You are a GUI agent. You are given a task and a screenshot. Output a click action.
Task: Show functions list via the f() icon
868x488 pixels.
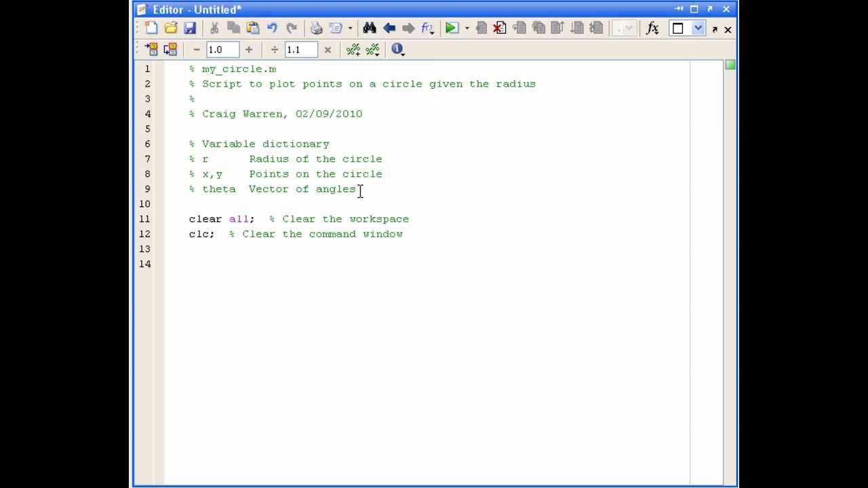coord(427,28)
